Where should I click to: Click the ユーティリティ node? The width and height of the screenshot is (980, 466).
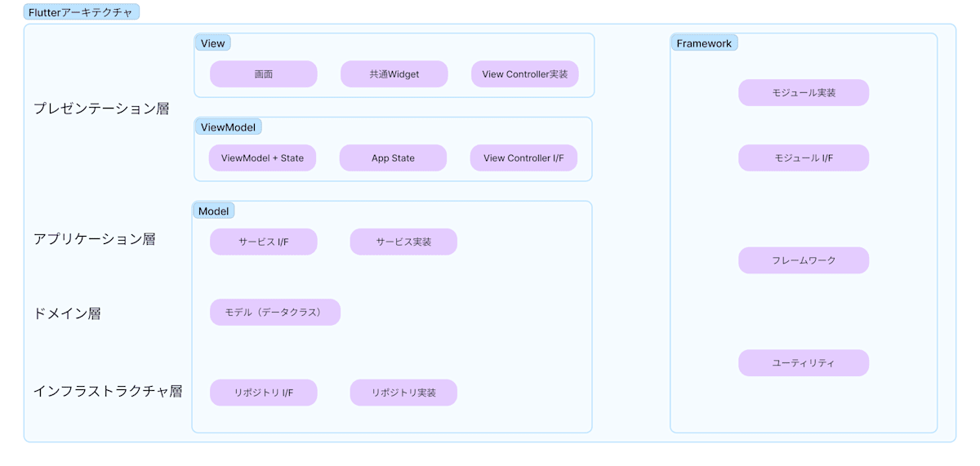(804, 363)
